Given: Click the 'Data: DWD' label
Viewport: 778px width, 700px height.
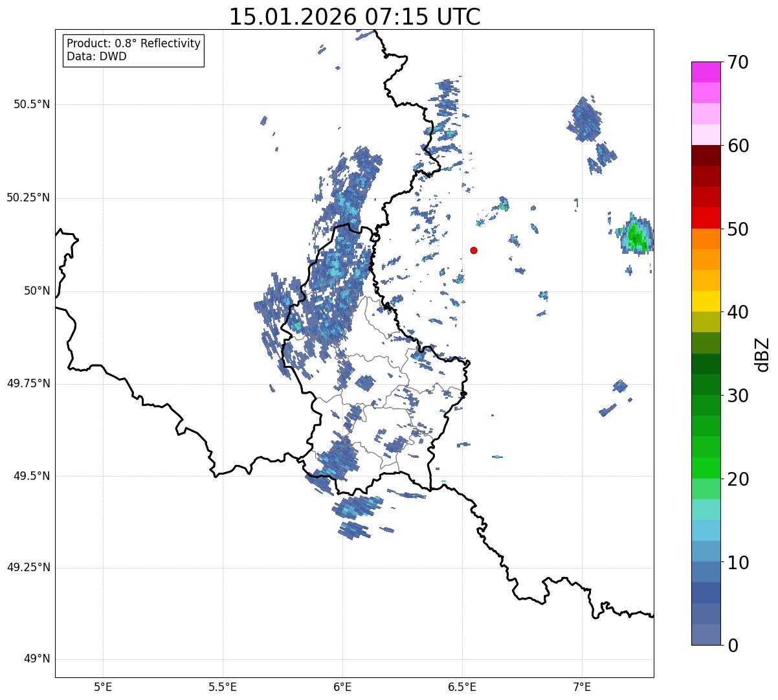Looking at the screenshot, I should tap(97, 56).
